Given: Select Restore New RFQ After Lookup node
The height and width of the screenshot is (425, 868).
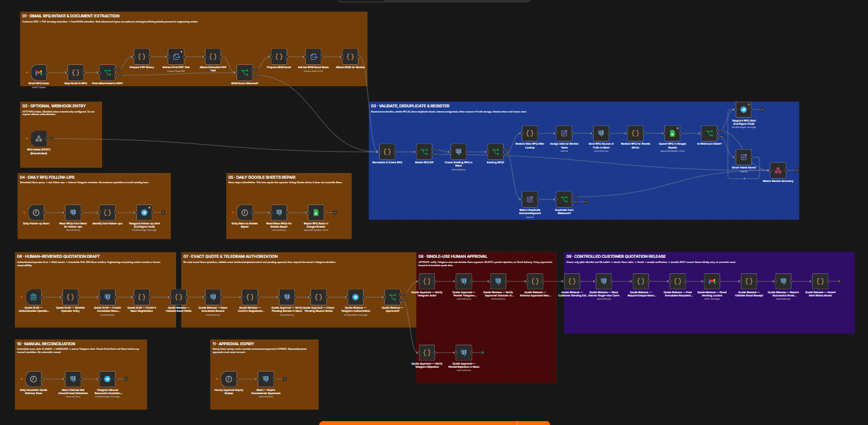Looking at the screenshot, I should (x=529, y=134).
